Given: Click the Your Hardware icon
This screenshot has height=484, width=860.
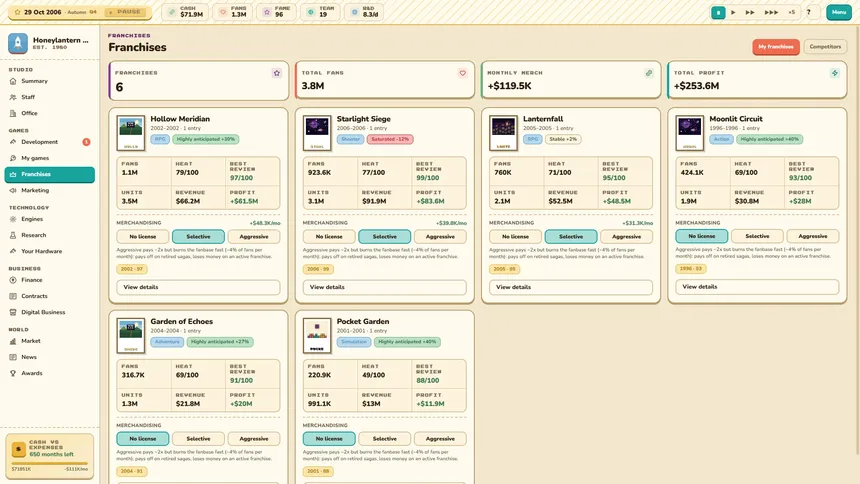Looking at the screenshot, I should (13, 251).
